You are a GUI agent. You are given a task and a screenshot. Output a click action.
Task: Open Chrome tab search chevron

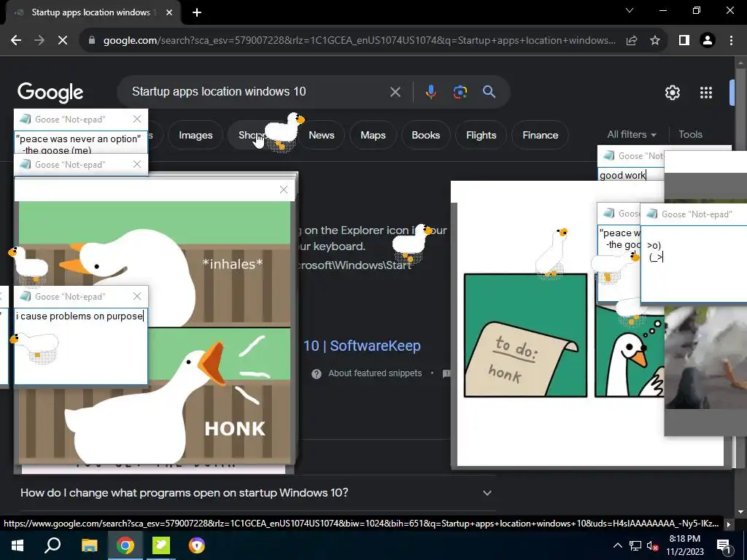(630, 10)
